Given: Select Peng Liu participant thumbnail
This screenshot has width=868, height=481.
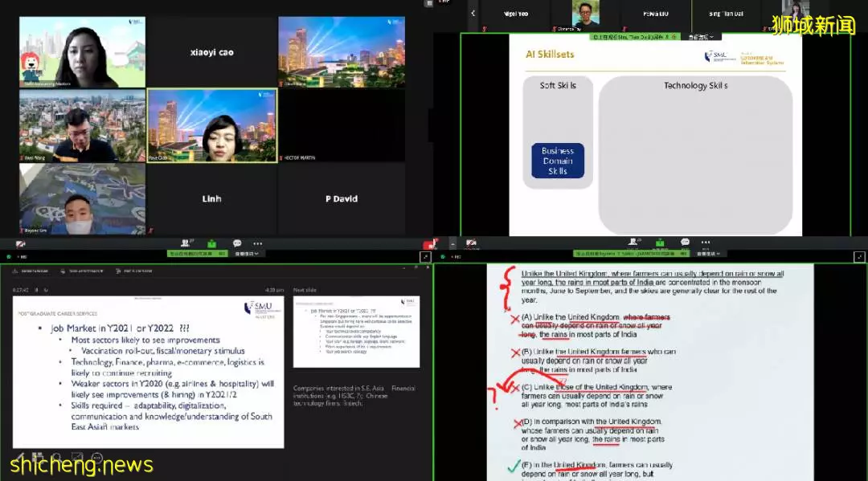Looking at the screenshot, I should [656, 14].
